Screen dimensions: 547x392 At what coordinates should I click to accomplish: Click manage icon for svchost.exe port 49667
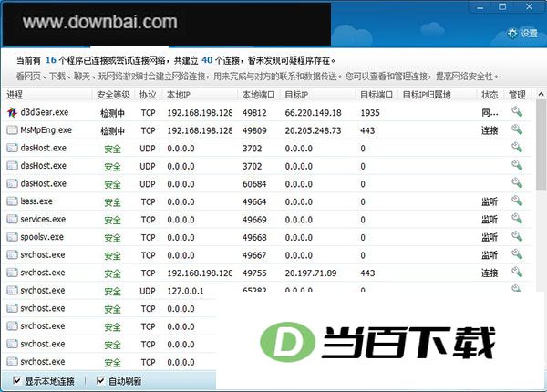517,254
